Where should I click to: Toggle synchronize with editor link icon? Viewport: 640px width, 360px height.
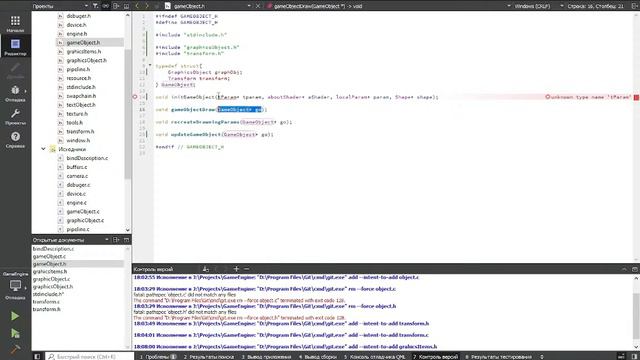click(x=106, y=6)
